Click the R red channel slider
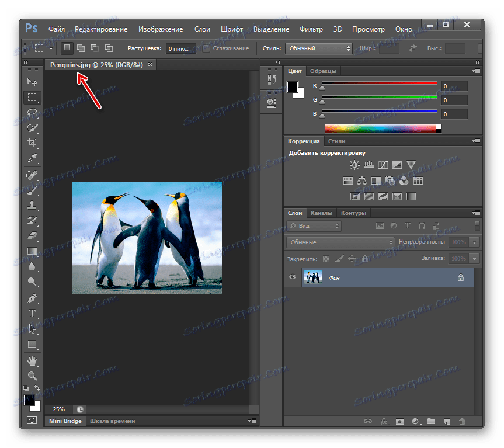 click(x=380, y=83)
